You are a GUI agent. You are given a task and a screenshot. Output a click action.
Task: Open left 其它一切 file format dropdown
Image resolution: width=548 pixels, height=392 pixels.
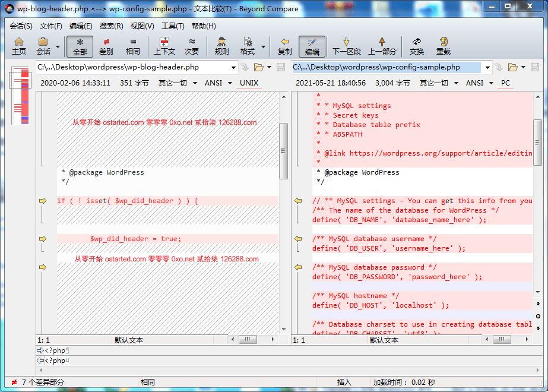[178, 83]
